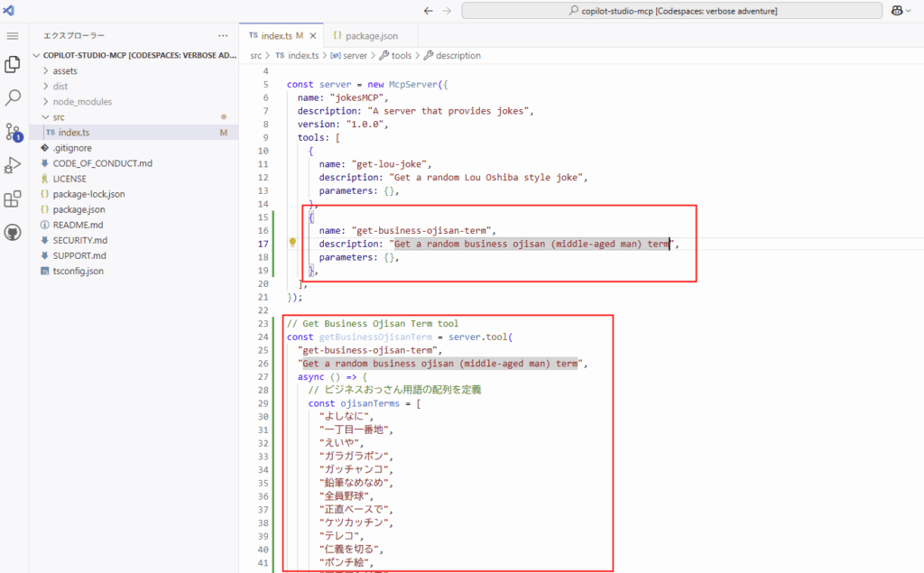Image resolution: width=924 pixels, height=573 pixels.
Task: Click line number 23 in the gutter
Action: pos(263,324)
